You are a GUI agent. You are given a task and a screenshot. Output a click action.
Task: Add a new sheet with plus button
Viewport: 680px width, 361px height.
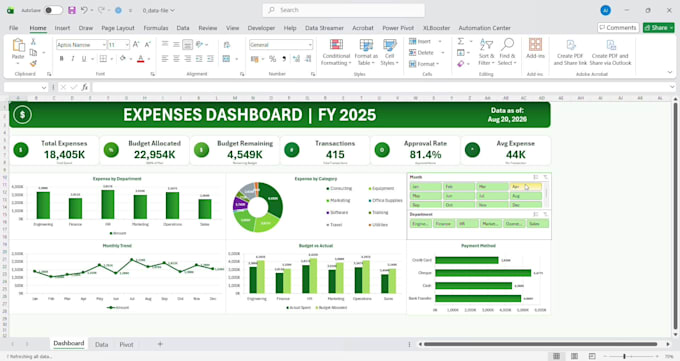coord(160,344)
